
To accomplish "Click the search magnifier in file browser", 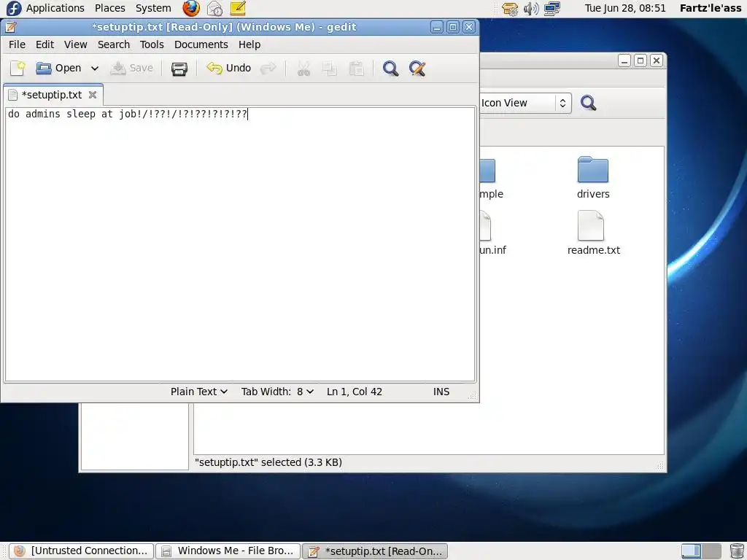I will 588,103.
